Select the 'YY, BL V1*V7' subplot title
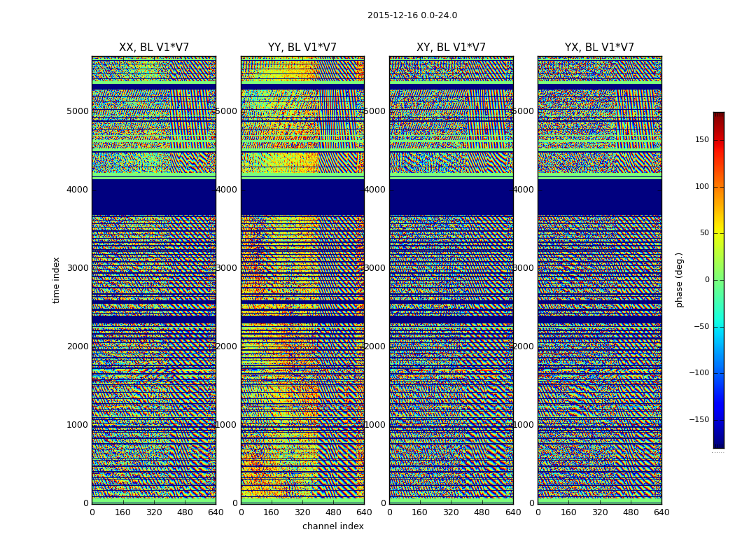This screenshot has width=735, height=560. [302, 48]
